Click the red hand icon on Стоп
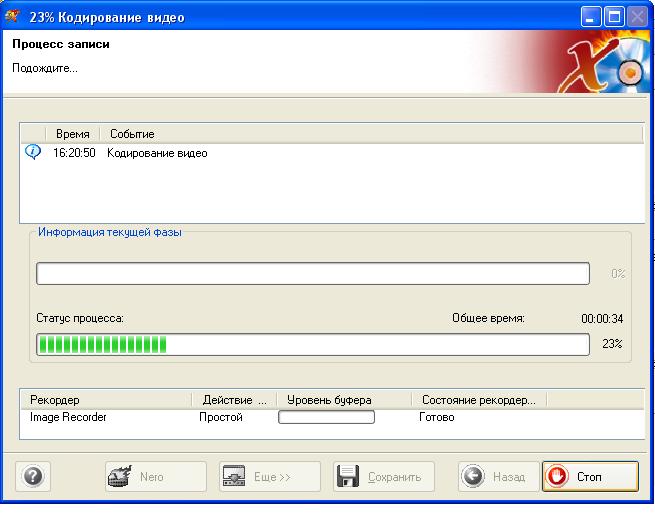This screenshot has height=526, width=655. (557, 476)
